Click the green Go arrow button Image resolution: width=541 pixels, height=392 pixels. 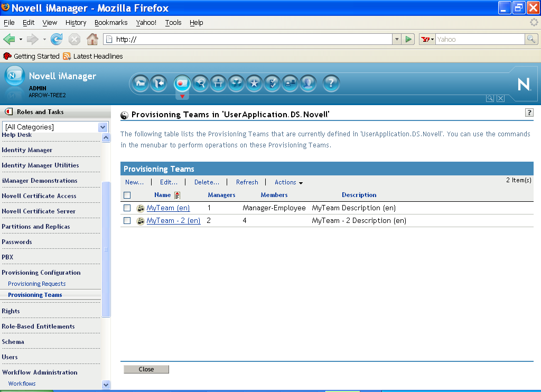tap(408, 39)
